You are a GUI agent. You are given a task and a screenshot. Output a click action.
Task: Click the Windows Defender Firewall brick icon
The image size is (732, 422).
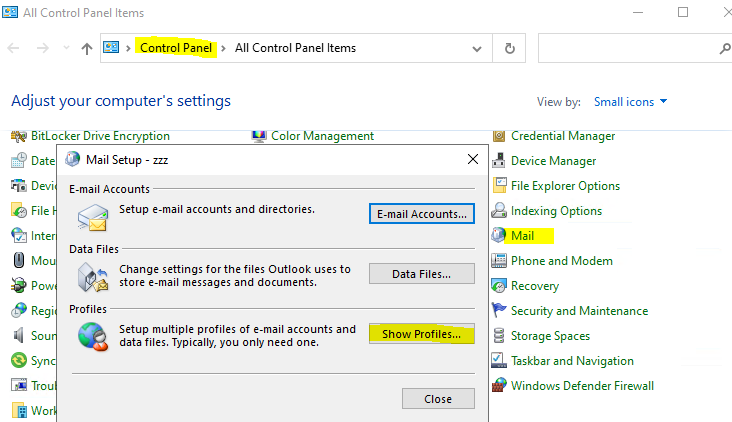(x=499, y=385)
